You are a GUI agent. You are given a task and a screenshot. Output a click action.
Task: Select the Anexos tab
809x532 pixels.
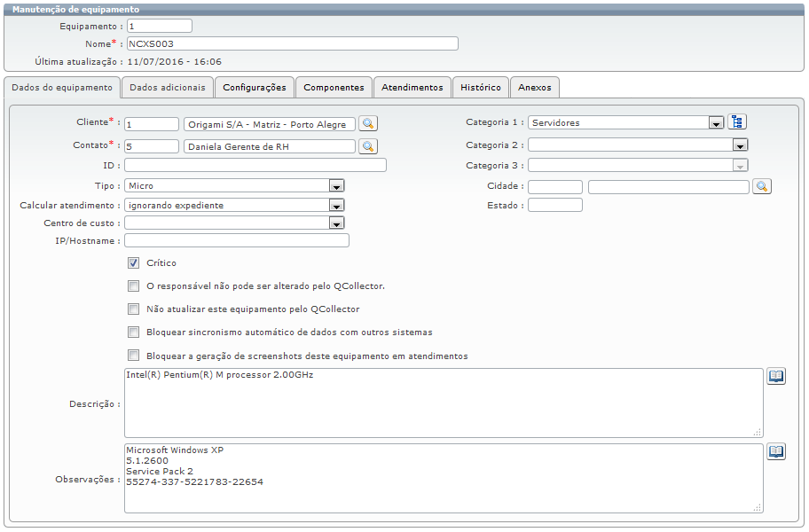click(x=535, y=87)
